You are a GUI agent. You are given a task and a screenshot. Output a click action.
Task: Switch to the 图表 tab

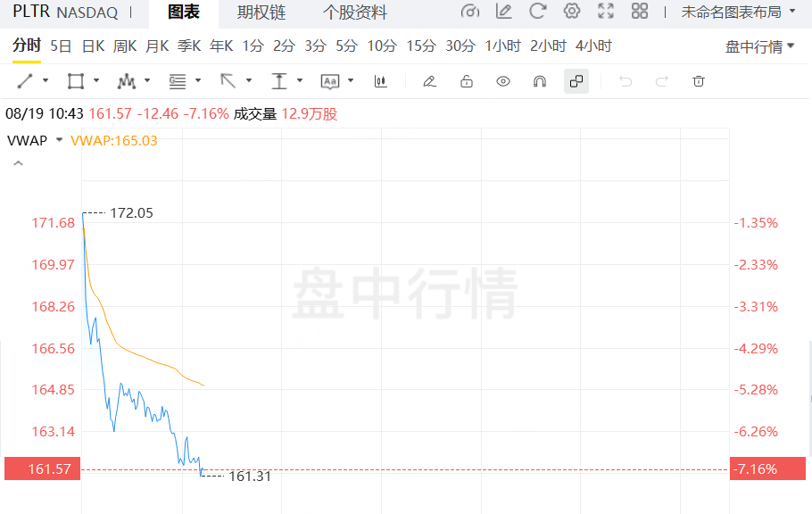click(x=184, y=12)
